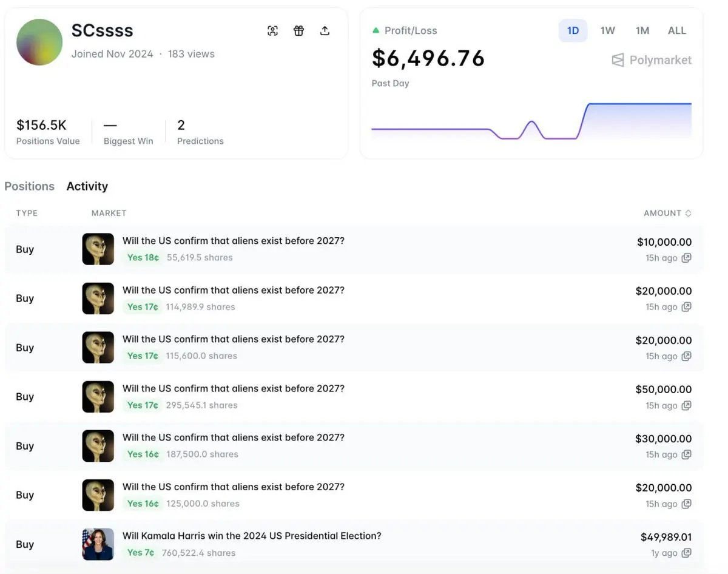Open aliens market link in 115,600.0 shares row
This screenshot has height=574, width=728.
click(x=234, y=339)
